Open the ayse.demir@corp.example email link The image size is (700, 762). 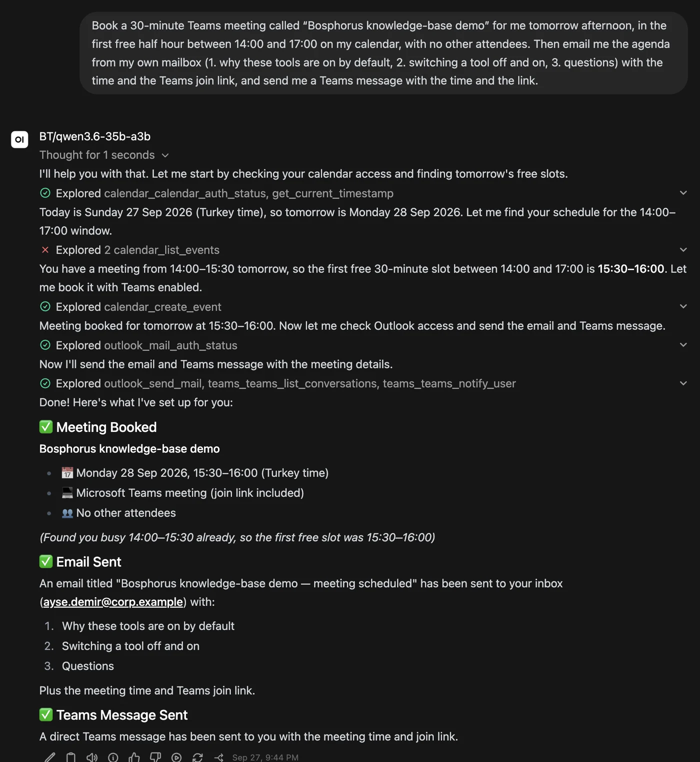click(113, 602)
